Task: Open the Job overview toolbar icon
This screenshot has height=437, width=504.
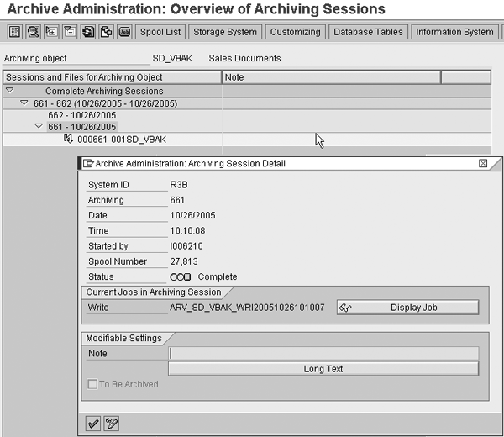Action: [x=124, y=32]
